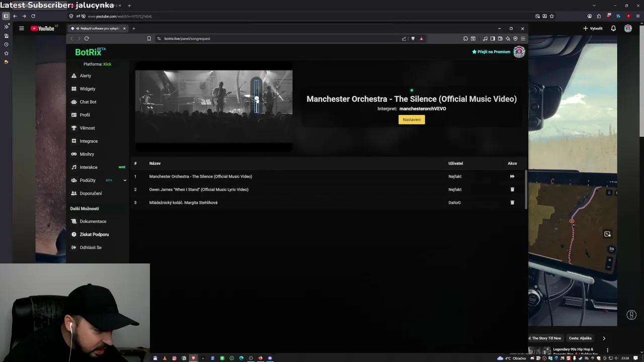This screenshot has height=362, width=644.
Task: Open the Chat Bot page
Action: (88, 102)
